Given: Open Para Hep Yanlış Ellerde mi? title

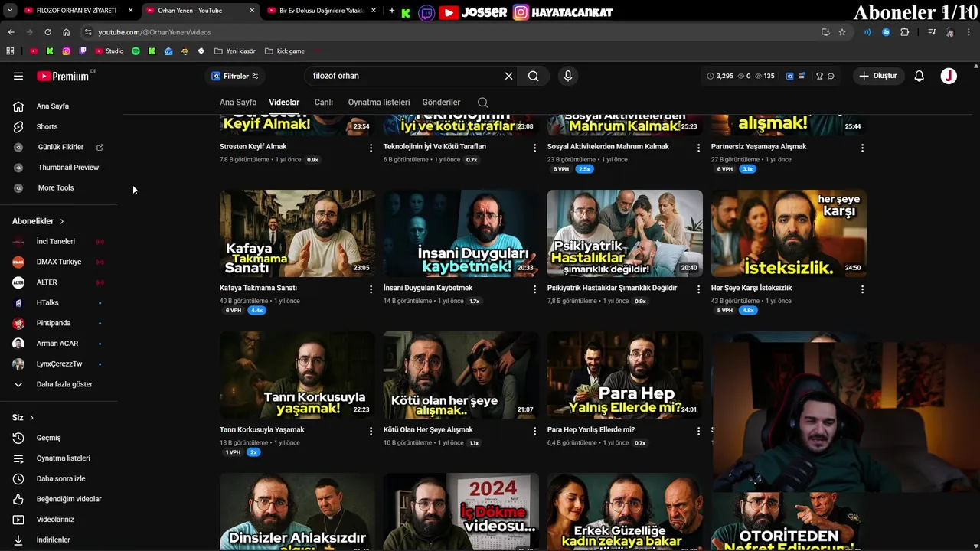Looking at the screenshot, I should coord(591,430).
